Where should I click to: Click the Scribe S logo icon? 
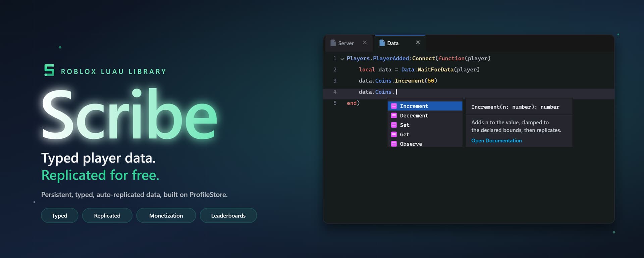(x=49, y=70)
